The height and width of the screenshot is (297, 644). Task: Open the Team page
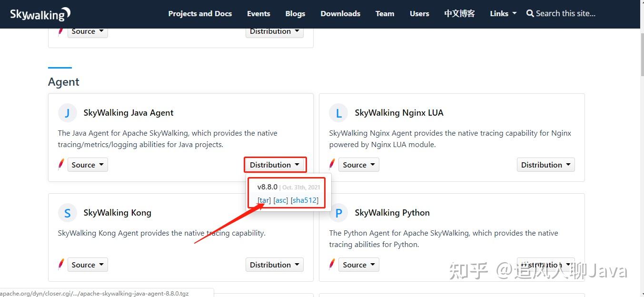[x=385, y=13]
